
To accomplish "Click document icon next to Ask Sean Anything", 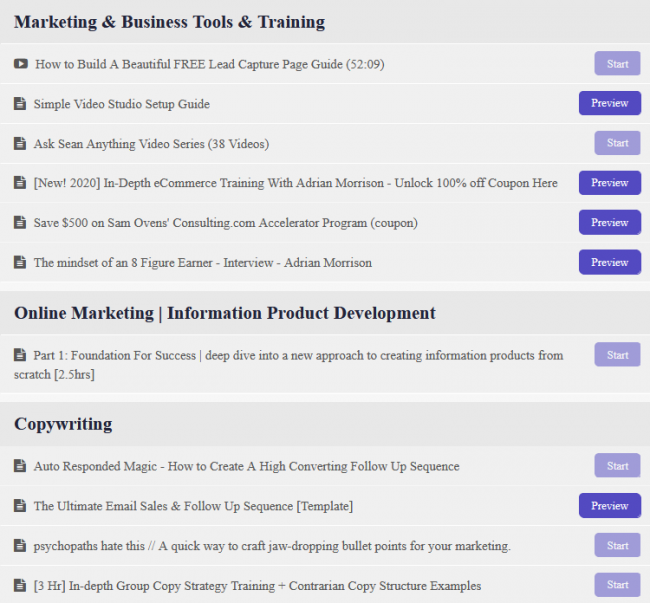I will pyautogui.click(x=20, y=144).
